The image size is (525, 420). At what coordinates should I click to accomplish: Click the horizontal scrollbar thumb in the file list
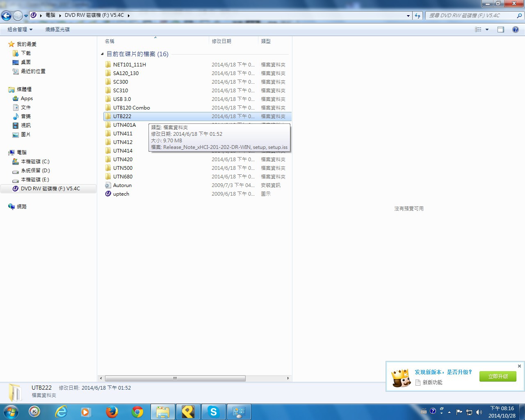(x=175, y=378)
